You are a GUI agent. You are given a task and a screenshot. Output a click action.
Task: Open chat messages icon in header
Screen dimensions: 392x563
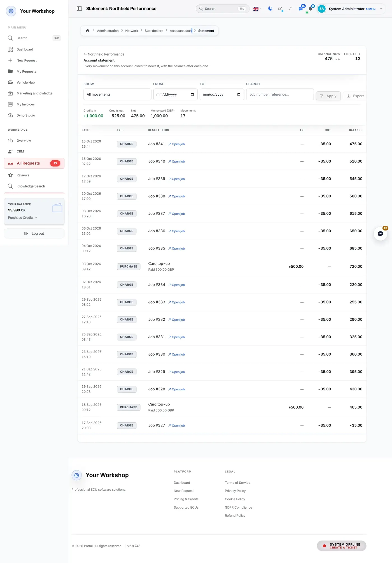pyautogui.click(x=301, y=9)
